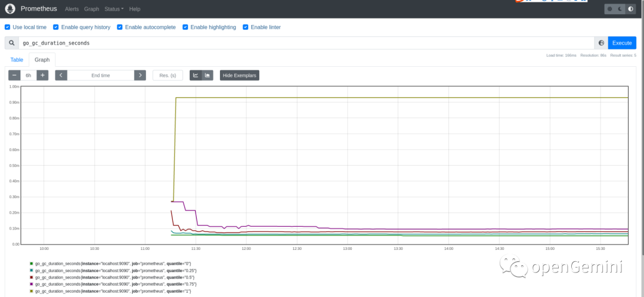
Task: Click the red quantile="0.5" legend swatch
Action: (x=31, y=277)
